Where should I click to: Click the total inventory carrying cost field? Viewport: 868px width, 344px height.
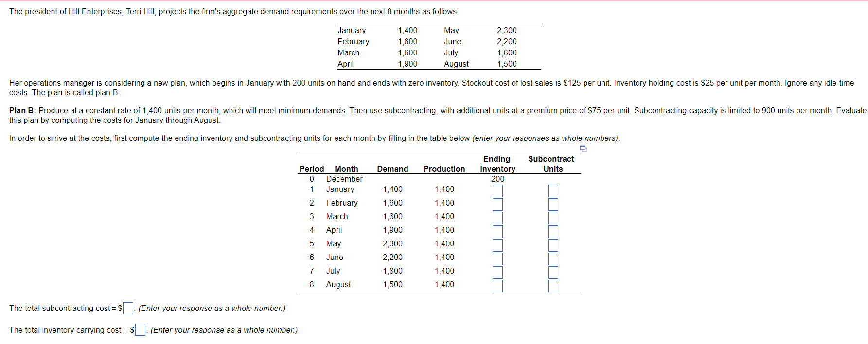click(140, 330)
